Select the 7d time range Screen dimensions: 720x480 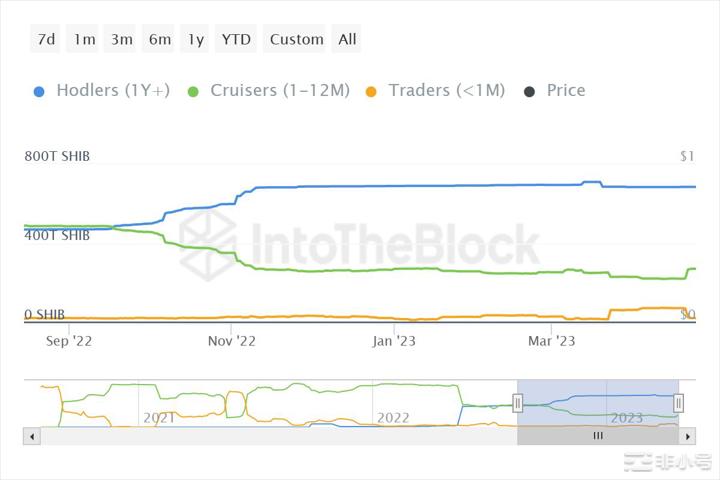click(x=46, y=39)
